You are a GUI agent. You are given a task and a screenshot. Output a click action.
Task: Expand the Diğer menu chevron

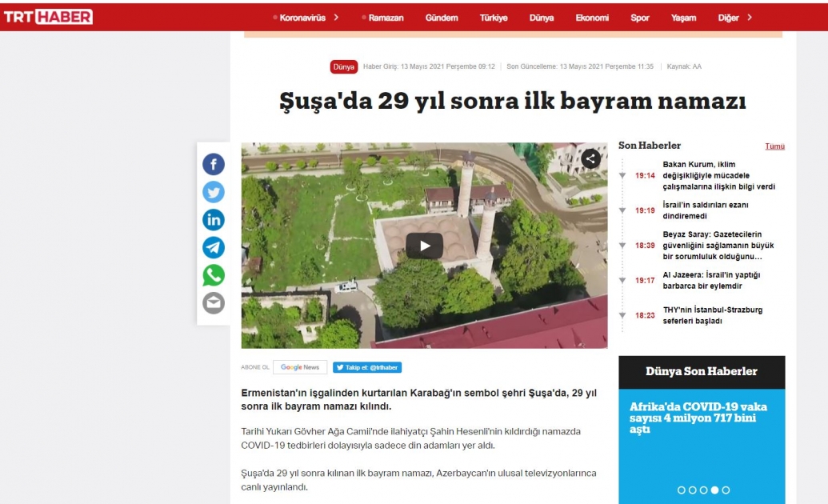pyautogui.click(x=749, y=18)
